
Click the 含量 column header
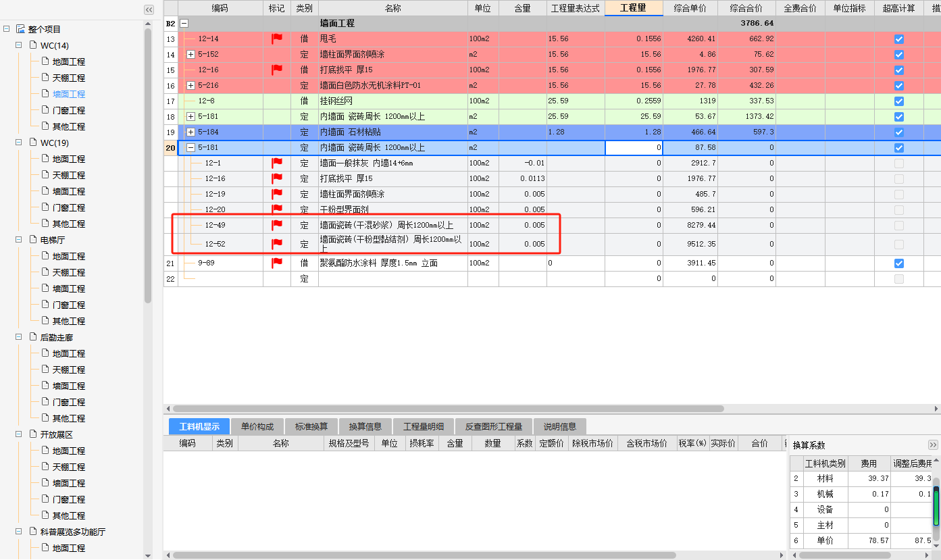click(523, 8)
